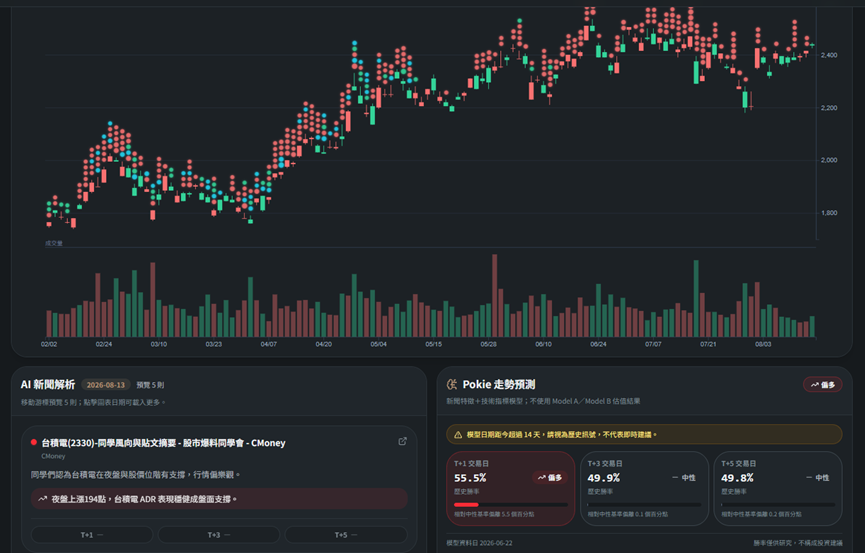Click the 06/10 date on the chart axis
The height and width of the screenshot is (553, 865).
(543, 344)
